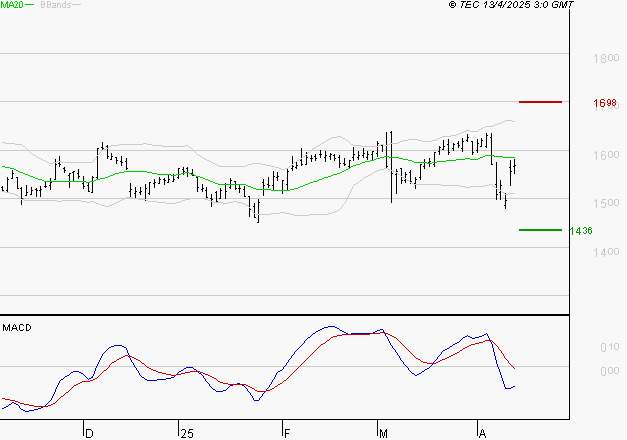This screenshot has width=627, height=440.
Task: Click the green MA20 legend line sample
Action: click(29, 5)
